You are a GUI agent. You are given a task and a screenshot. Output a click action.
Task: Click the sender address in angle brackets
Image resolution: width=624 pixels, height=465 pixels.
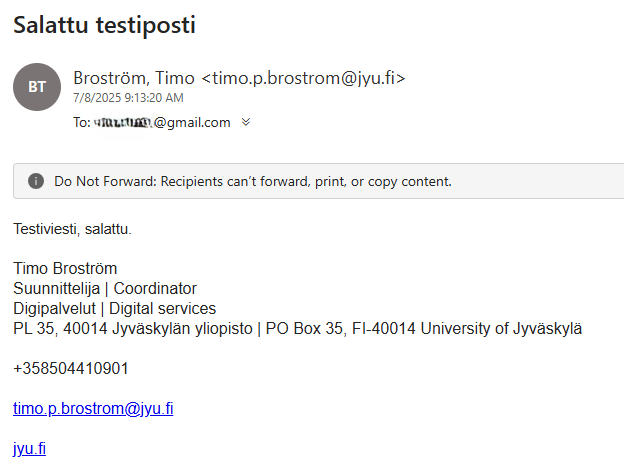pyautogui.click(x=303, y=78)
